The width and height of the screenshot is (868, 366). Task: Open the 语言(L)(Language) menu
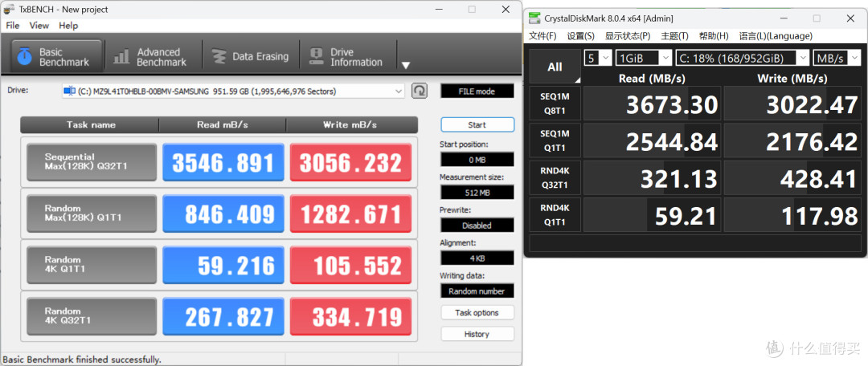pyautogui.click(x=776, y=36)
